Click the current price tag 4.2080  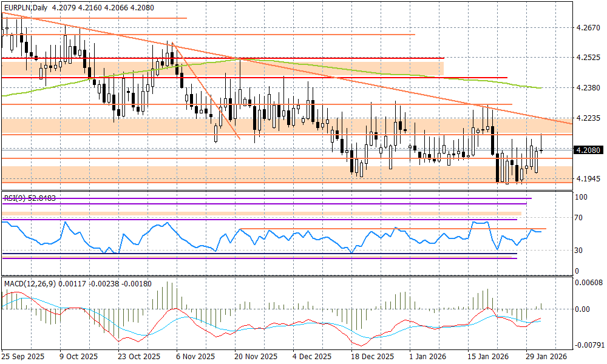tap(587, 150)
